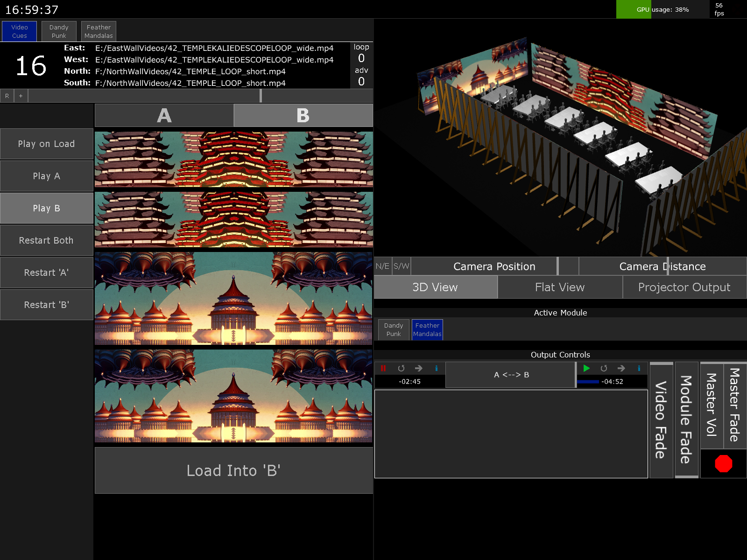Viewport: 747px width, 560px height.
Task: Click Load Into 'B' button
Action: tap(233, 470)
